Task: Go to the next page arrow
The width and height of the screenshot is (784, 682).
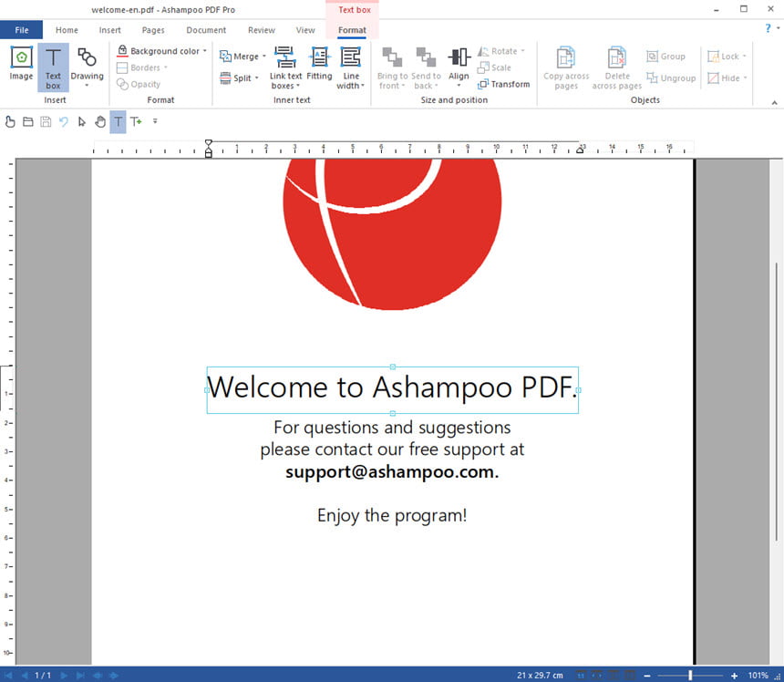Action: pyautogui.click(x=64, y=675)
